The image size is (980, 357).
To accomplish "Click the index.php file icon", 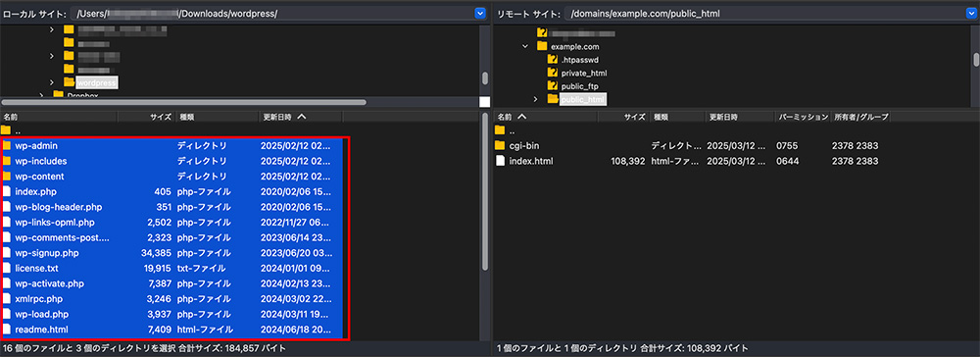I will click(7, 192).
